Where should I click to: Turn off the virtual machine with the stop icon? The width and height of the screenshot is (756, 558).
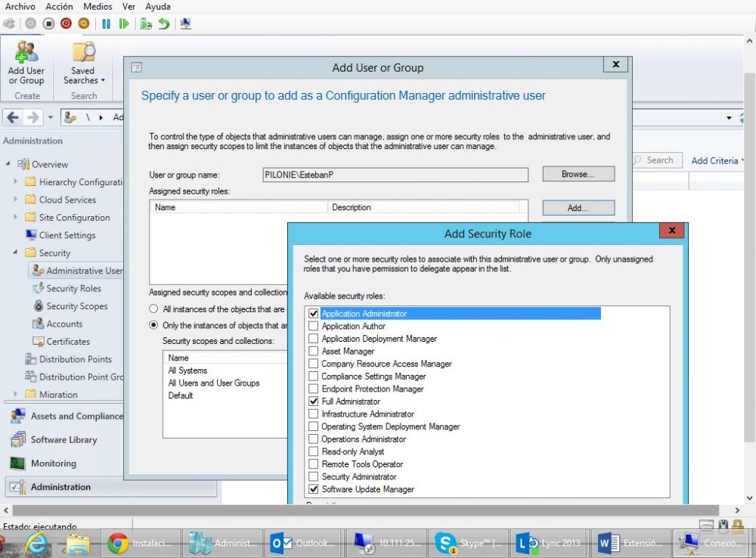coord(48,23)
